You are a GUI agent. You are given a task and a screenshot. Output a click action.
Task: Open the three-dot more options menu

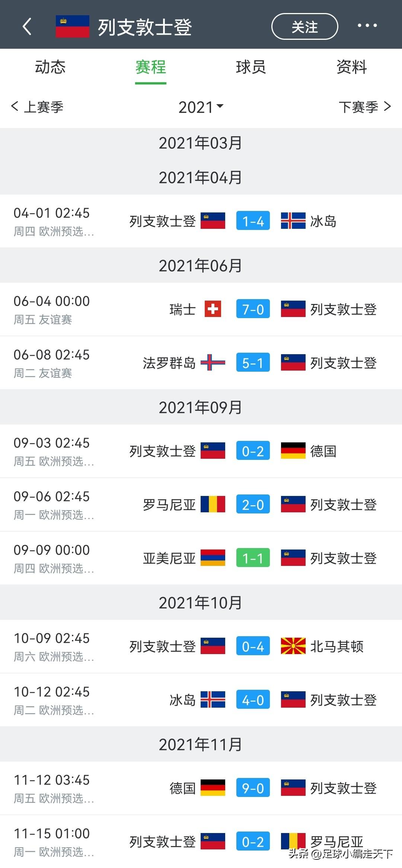pos(367,26)
